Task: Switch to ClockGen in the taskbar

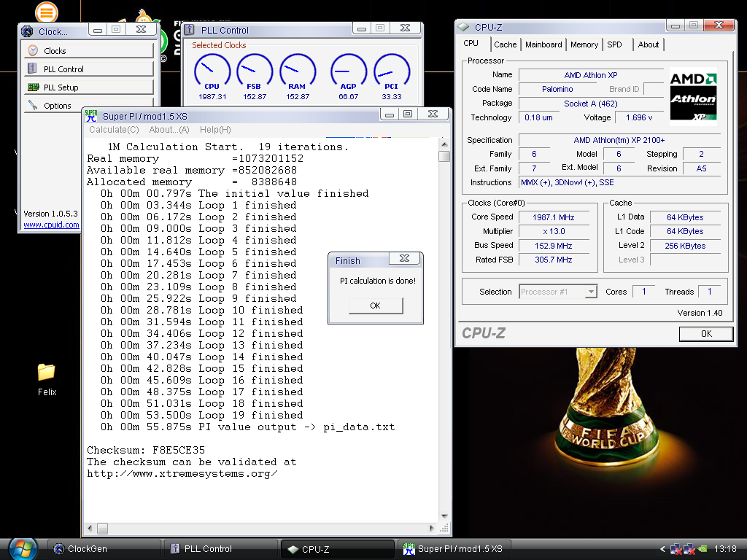Action: point(104,549)
